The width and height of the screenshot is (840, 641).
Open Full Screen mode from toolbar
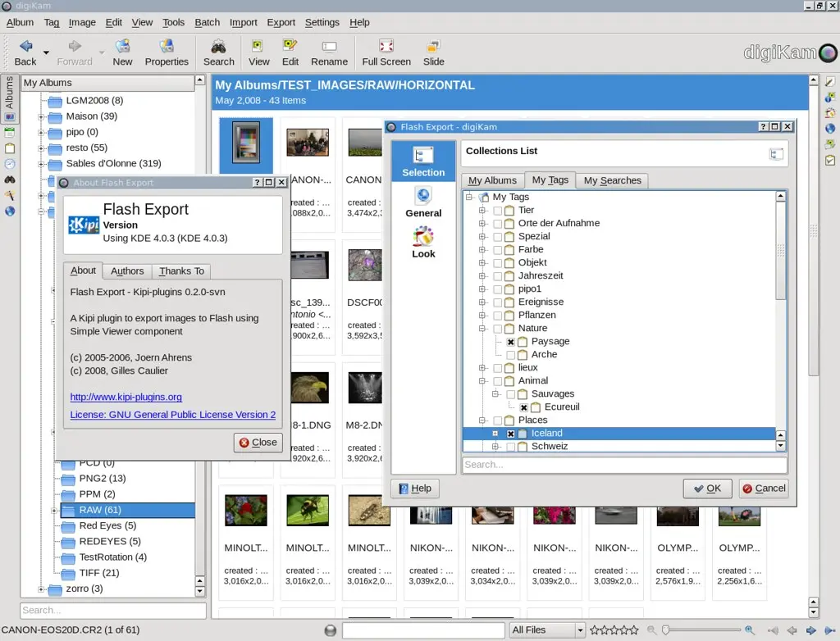click(386, 47)
